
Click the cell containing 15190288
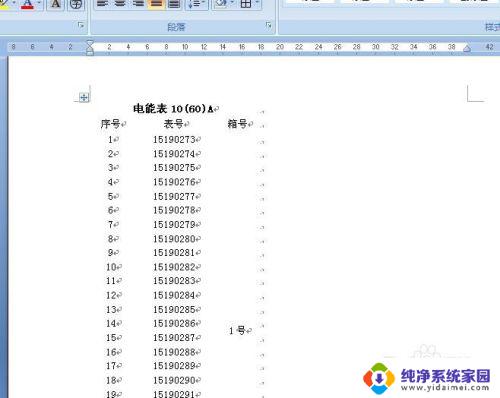[174, 352]
